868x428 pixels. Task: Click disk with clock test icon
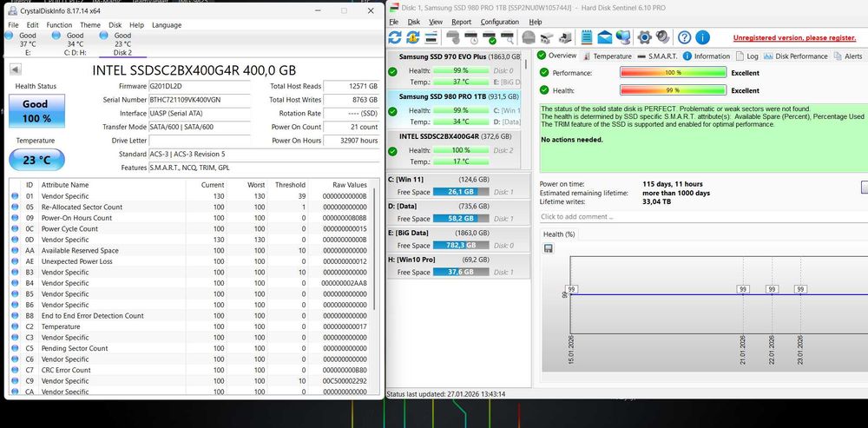(x=471, y=37)
